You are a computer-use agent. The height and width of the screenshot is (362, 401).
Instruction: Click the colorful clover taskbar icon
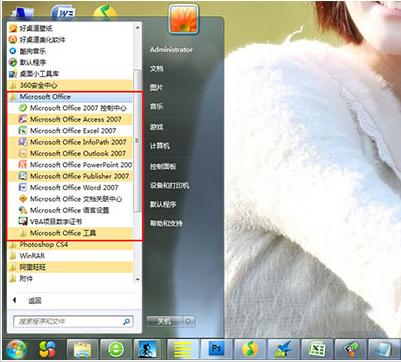point(48,349)
